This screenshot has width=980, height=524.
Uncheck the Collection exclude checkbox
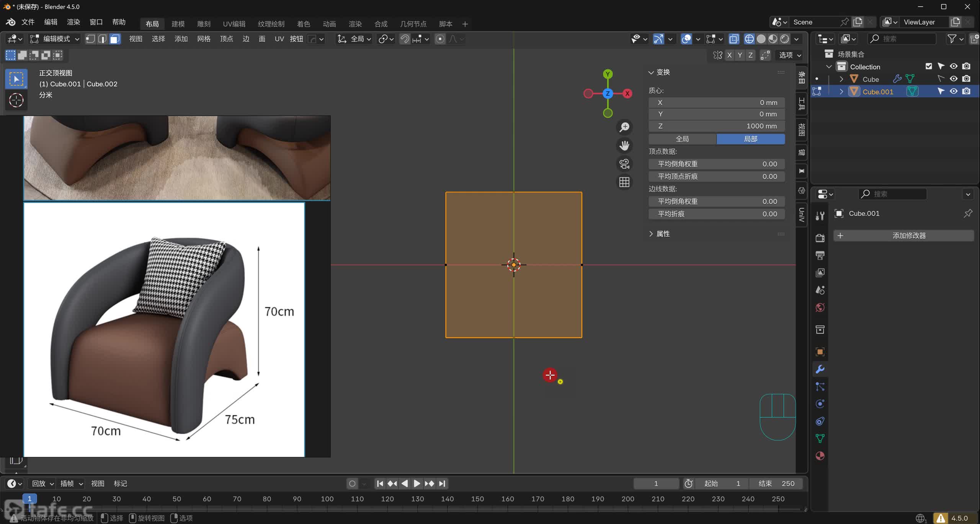(929, 66)
